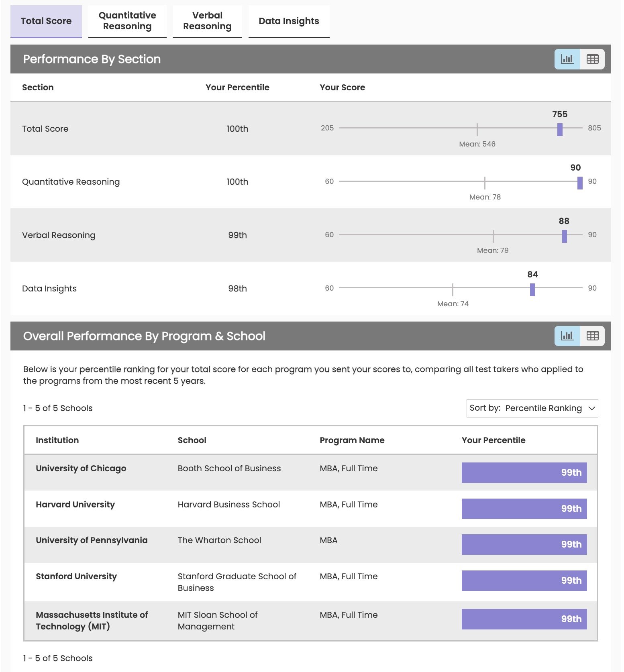Show chart view for Program & School section
The width and height of the screenshot is (624, 672).
(x=567, y=336)
